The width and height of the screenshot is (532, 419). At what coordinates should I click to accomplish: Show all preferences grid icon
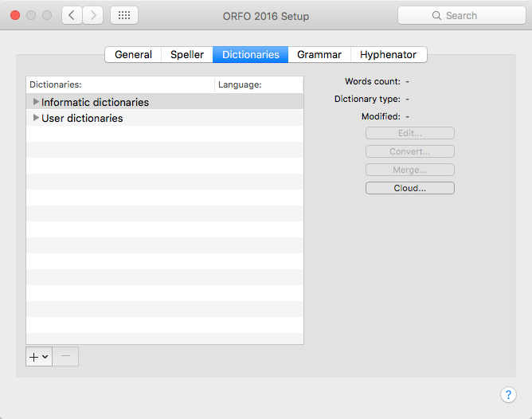(x=124, y=15)
